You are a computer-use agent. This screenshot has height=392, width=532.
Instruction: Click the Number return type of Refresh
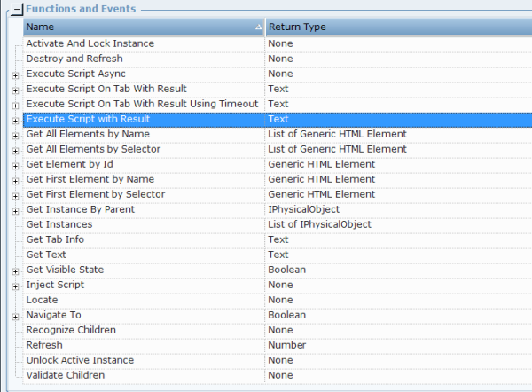coord(287,345)
